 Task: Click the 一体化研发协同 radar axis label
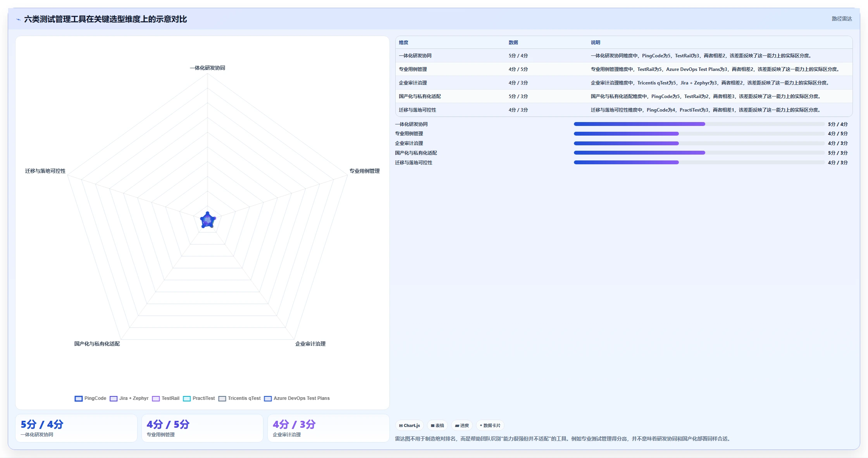[x=207, y=68]
